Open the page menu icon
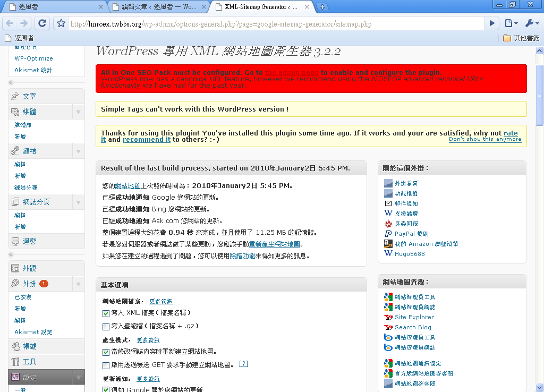This screenshot has width=544, height=392. tap(511, 23)
